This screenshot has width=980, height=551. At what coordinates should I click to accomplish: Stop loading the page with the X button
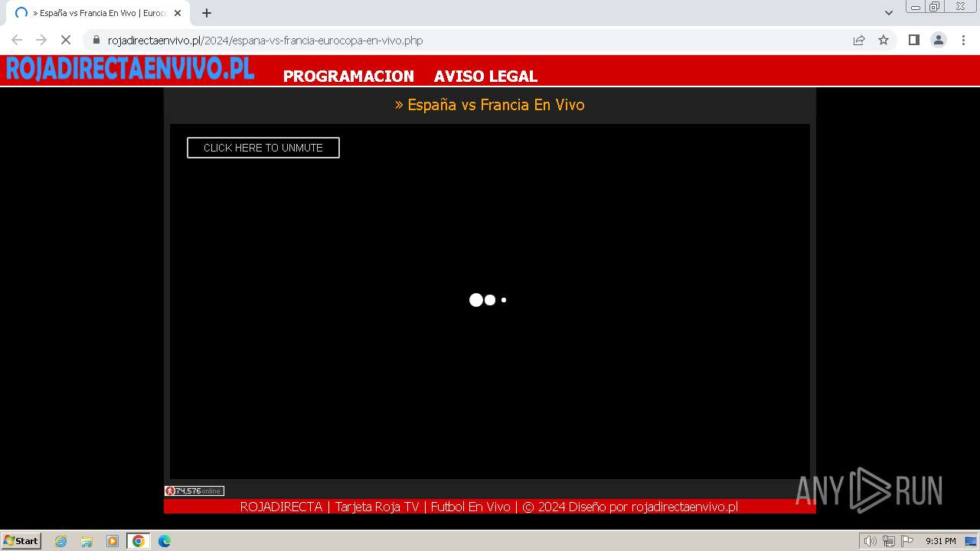(66, 40)
